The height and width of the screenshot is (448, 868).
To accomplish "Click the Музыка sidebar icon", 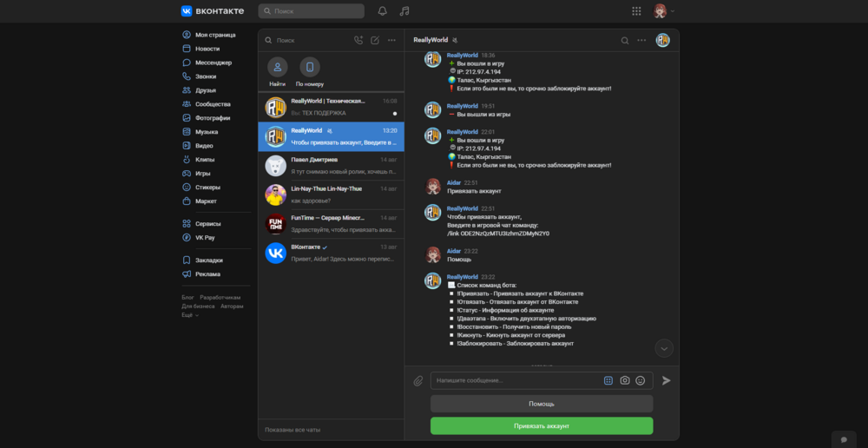I will 187,132.
